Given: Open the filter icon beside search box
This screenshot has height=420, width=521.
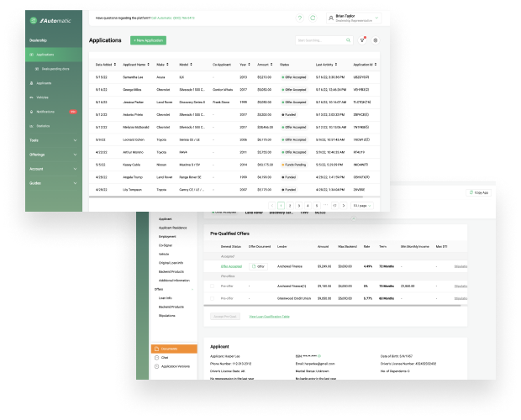Looking at the screenshot, I should click(x=362, y=39).
